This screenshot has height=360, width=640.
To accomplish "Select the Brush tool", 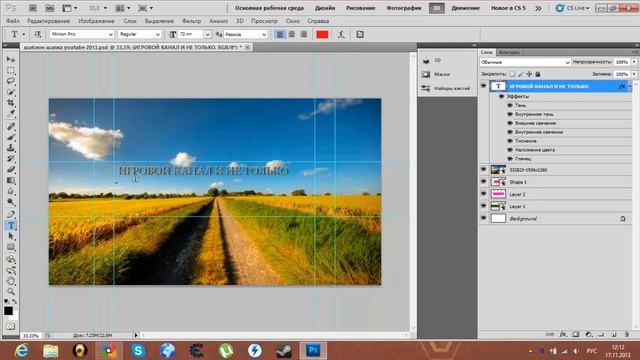I will tap(11, 137).
